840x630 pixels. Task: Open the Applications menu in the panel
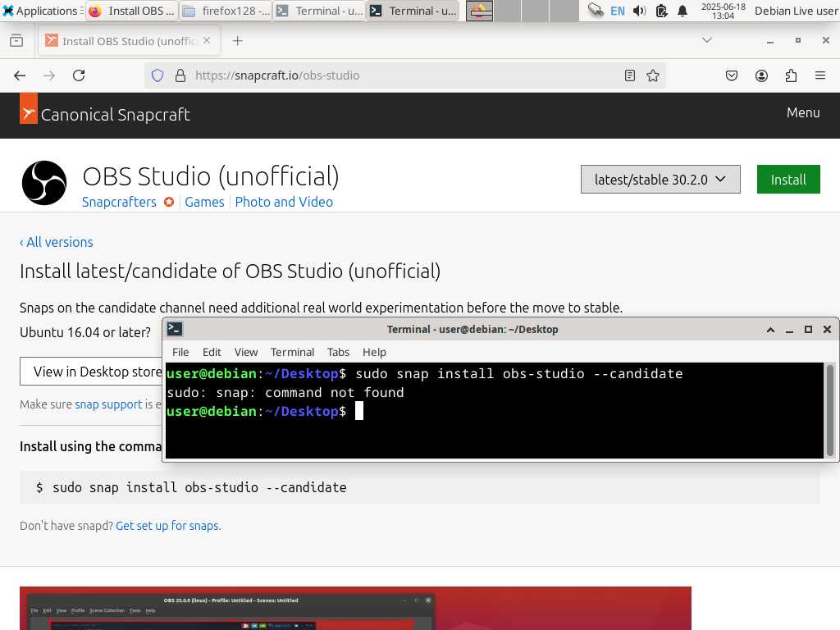(x=42, y=11)
